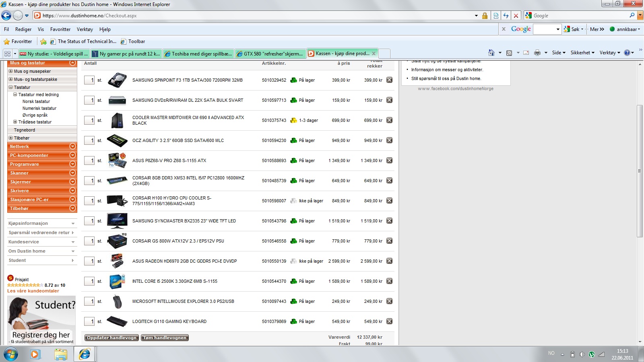Remove Logitech G110 keyboard from cart
This screenshot has height=362, width=644.
pyautogui.click(x=389, y=321)
